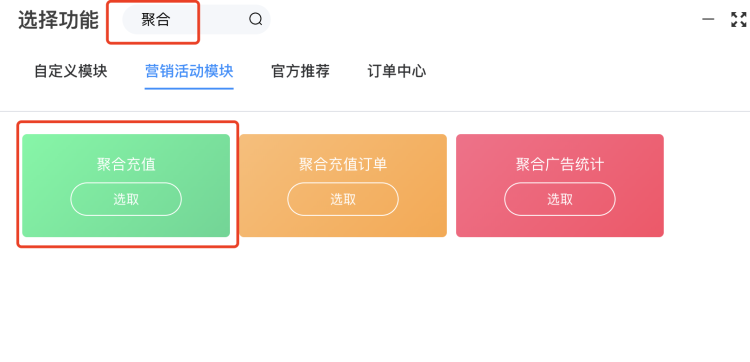
Task: Toggle fullscreen with the expand arrows icon
Action: (x=739, y=20)
